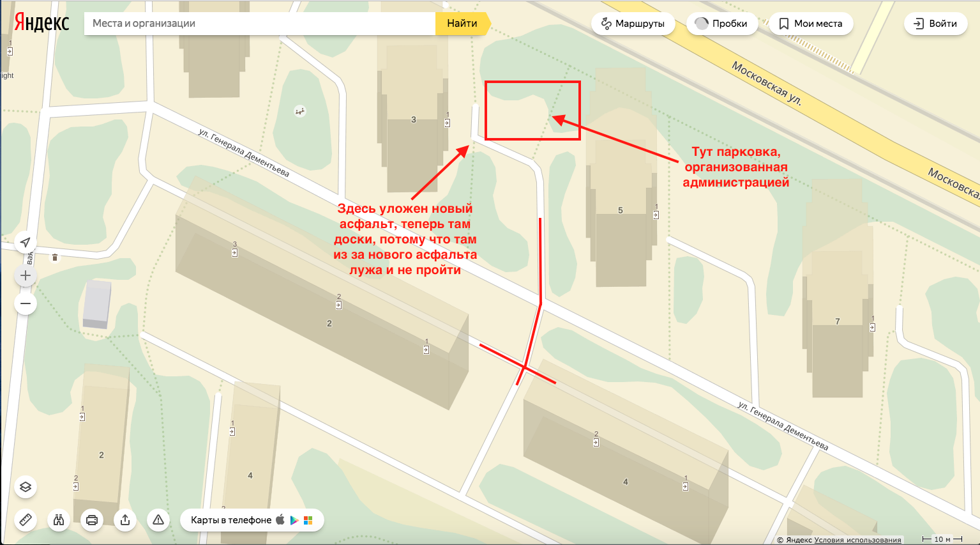Click the Войти sign-in button
980x545 pixels.
point(935,24)
